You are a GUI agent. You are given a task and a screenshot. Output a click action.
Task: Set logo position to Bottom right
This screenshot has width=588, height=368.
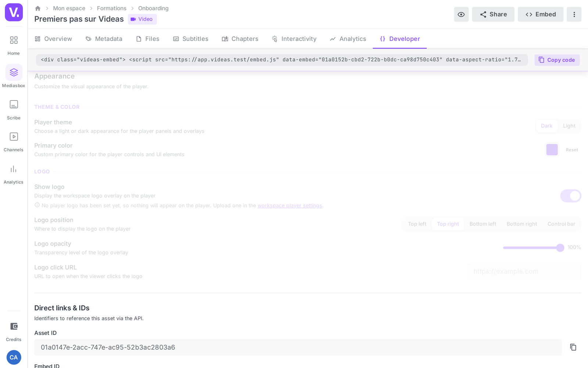tap(521, 224)
